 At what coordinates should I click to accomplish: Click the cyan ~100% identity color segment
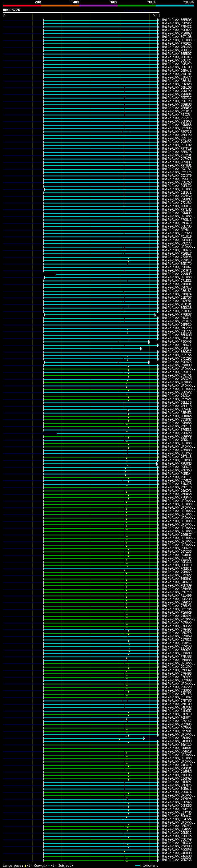175,6
